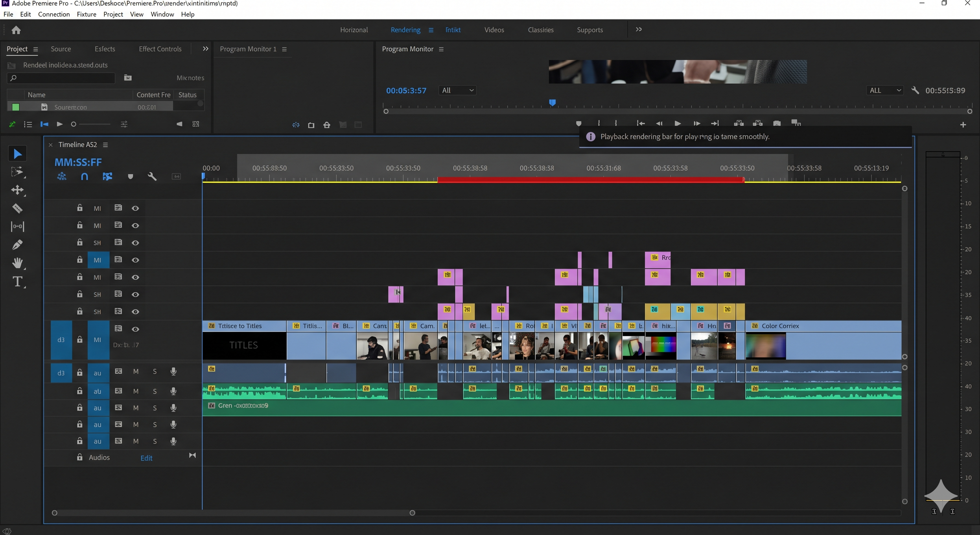980x535 pixels.
Task: Open Program Monitor wrench settings
Action: tap(915, 90)
